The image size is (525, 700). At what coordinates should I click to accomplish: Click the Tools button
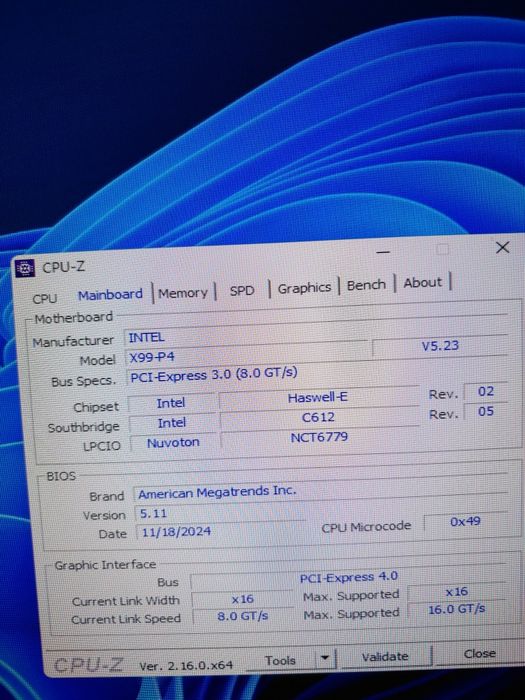click(x=280, y=660)
